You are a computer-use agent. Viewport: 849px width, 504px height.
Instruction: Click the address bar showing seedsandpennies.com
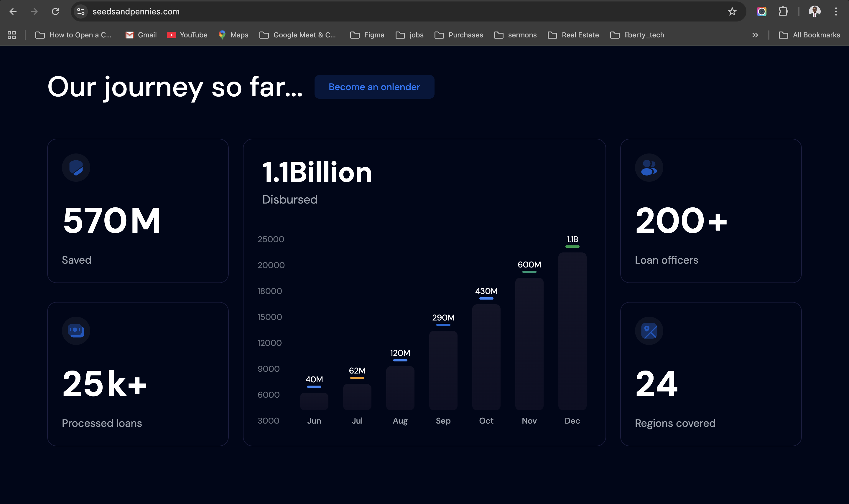pos(374,11)
